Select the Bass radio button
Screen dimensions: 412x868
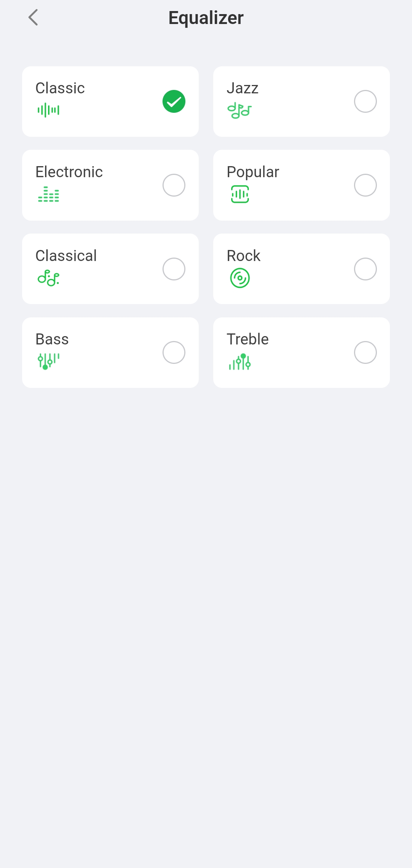[174, 352]
